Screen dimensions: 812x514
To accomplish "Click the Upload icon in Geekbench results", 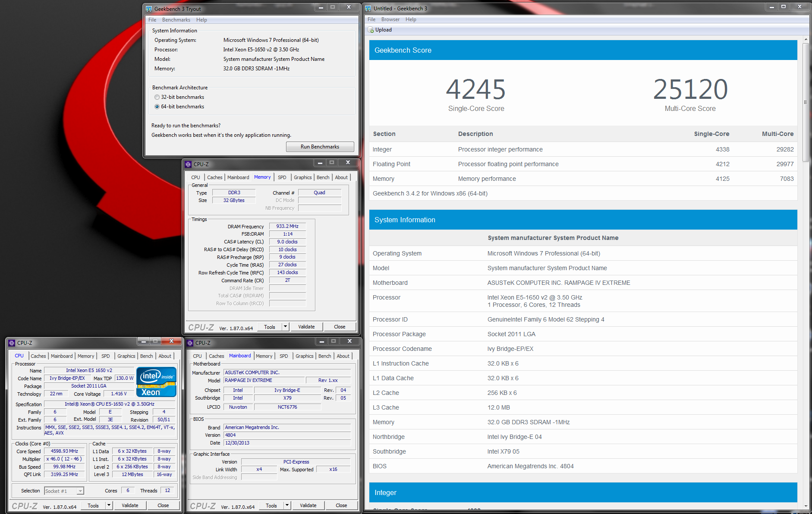I will pos(371,30).
